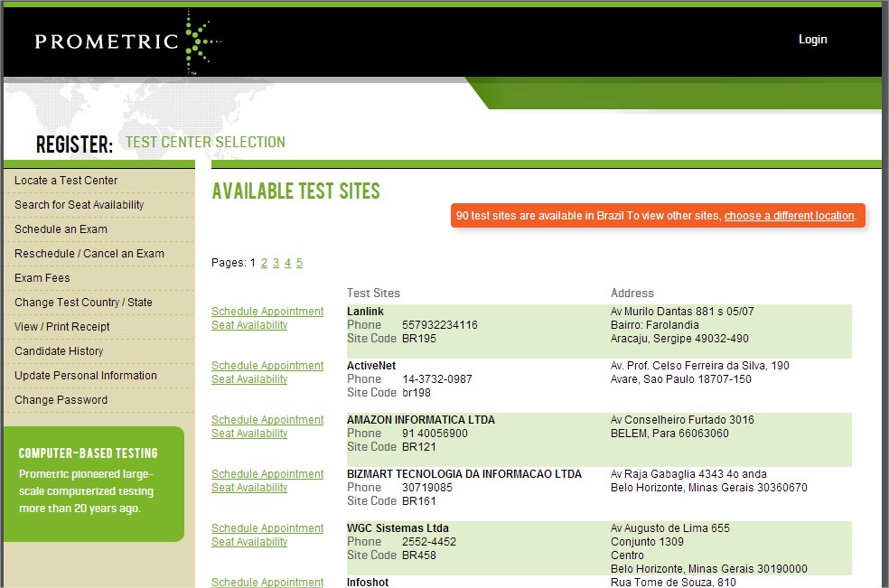This screenshot has height=588, width=889.
Task: Select Search for Seat Availability
Action: [x=79, y=205]
